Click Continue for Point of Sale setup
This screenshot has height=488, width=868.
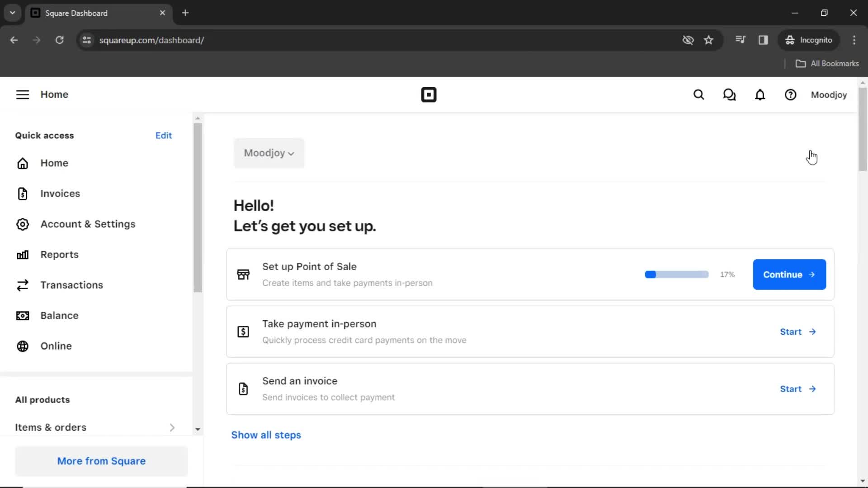789,275
